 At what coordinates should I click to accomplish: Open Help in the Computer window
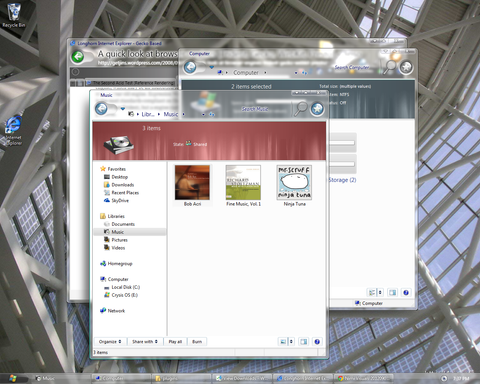pos(406,293)
